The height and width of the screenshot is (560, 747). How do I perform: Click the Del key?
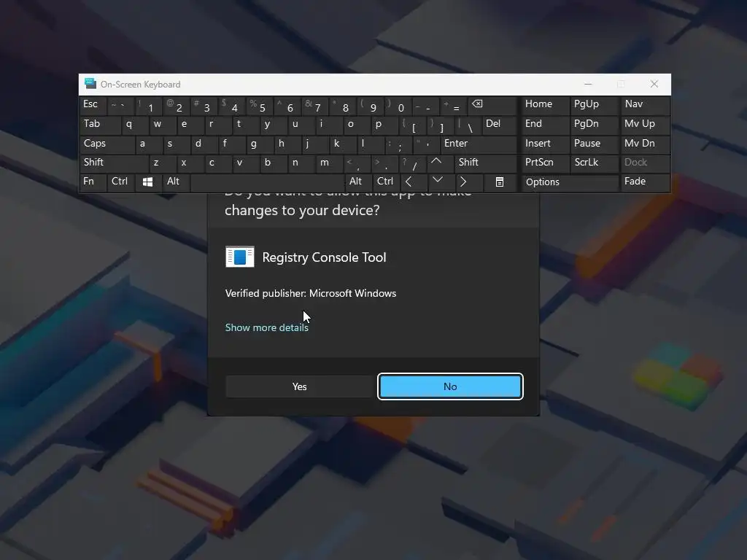(499, 124)
